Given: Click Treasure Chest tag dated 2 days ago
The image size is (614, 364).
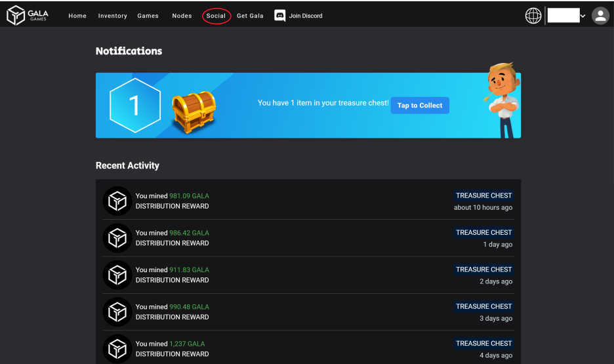Looking at the screenshot, I should (x=483, y=270).
